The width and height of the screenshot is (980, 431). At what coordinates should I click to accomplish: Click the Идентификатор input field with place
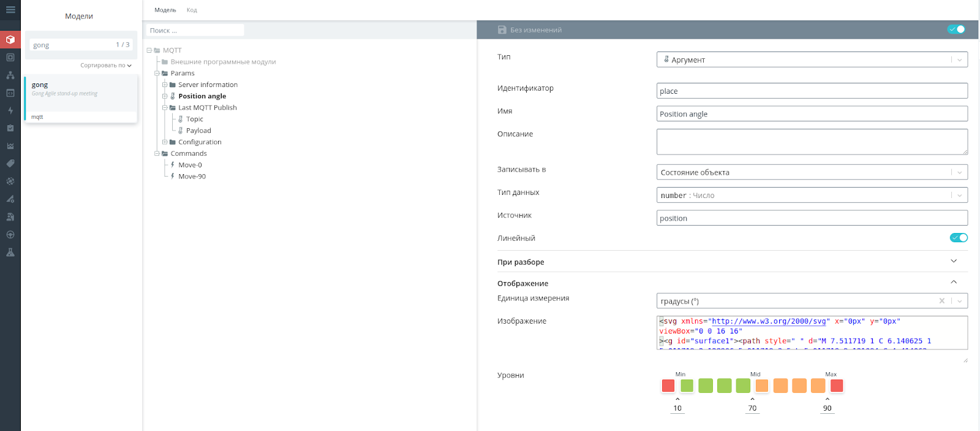click(812, 91)
